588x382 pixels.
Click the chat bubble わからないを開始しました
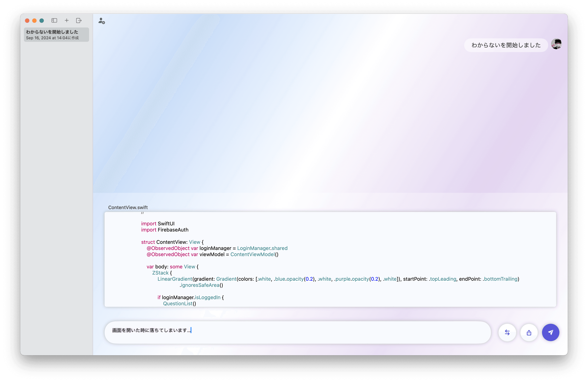506,45
